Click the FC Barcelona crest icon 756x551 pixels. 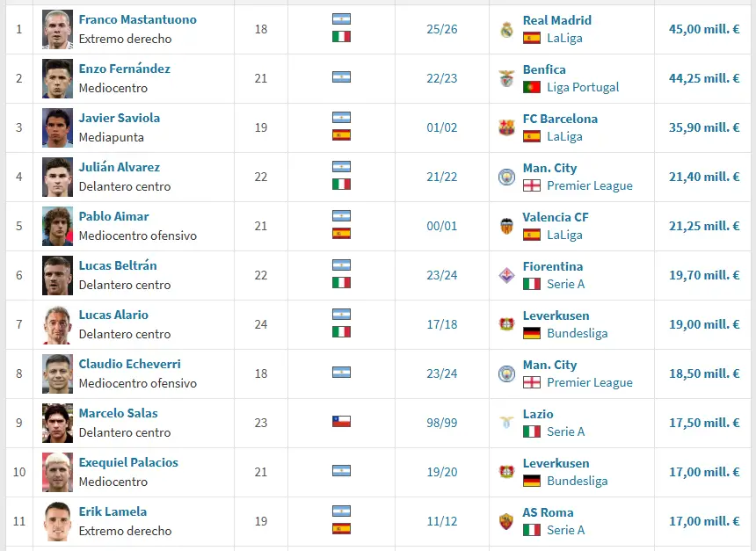506,127
